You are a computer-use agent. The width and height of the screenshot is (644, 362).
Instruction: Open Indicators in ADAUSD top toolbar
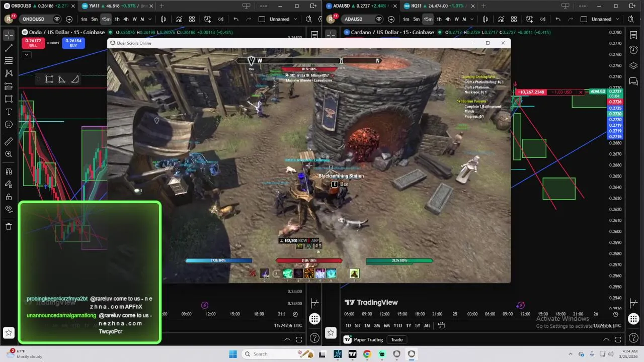pyautogui.click(x=501, y=19)
